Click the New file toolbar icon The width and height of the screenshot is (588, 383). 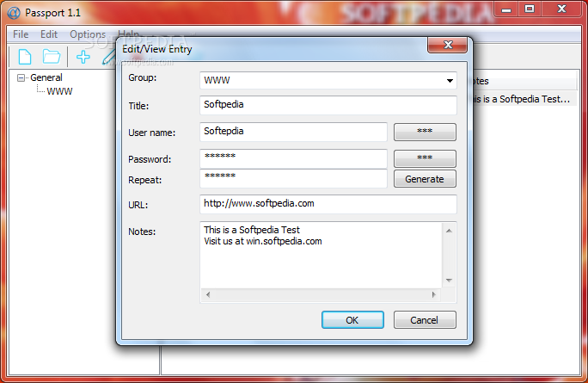point(25,57)
